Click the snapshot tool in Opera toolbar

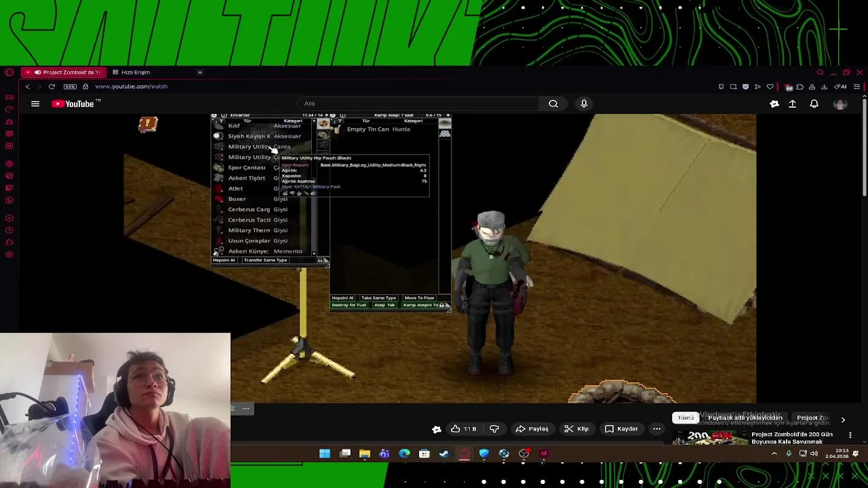(733, 87)
